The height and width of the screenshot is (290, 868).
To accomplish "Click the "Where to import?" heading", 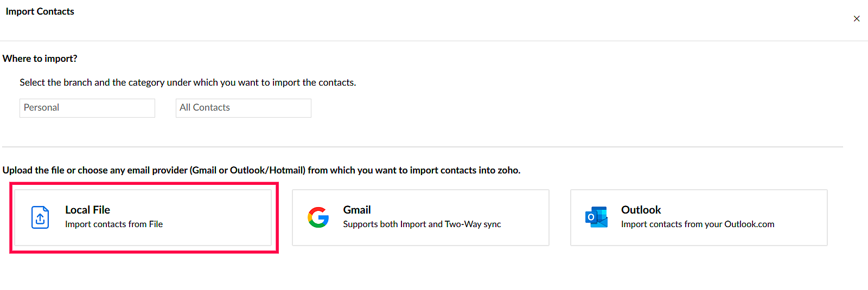I will pos(40,59).
